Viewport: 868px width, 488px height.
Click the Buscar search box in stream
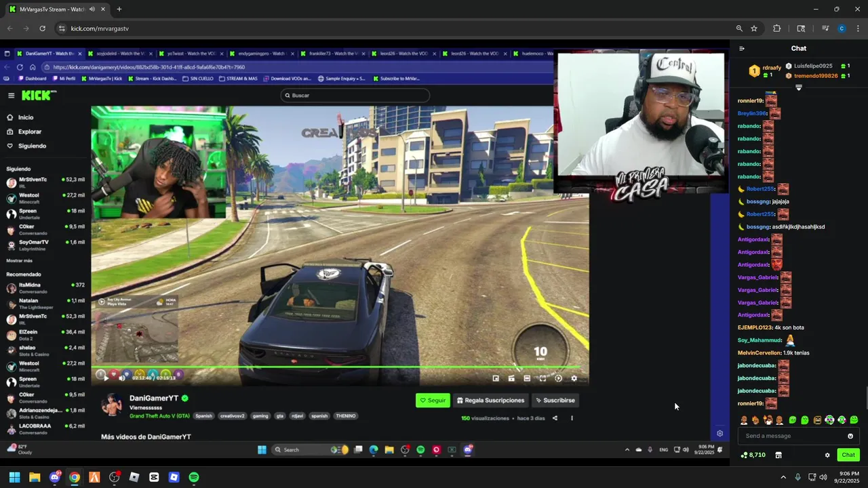point(355,96)
